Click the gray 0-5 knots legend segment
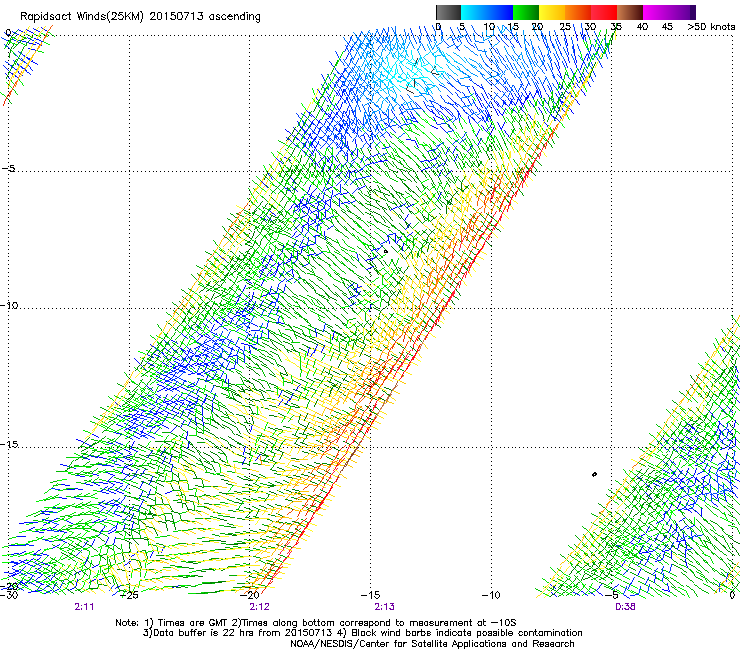This screenshot has height=650, width=740. [x=448, y=12]
